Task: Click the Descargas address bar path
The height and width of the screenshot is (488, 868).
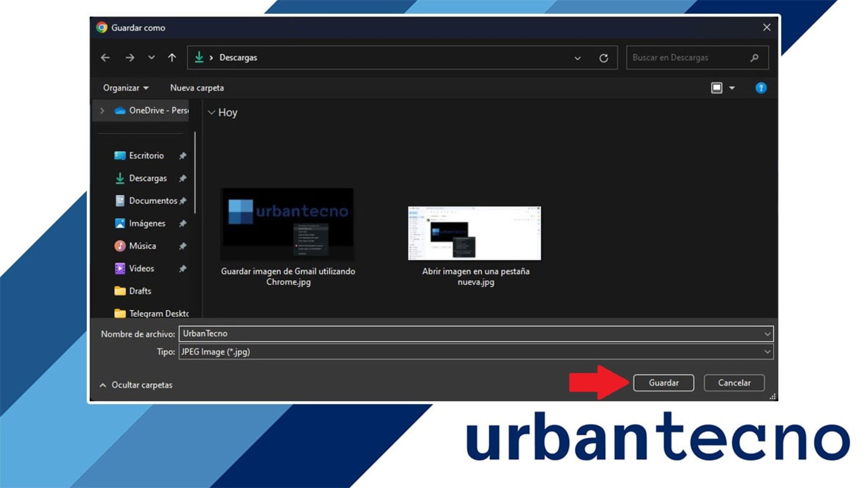Action: point(238,58)
